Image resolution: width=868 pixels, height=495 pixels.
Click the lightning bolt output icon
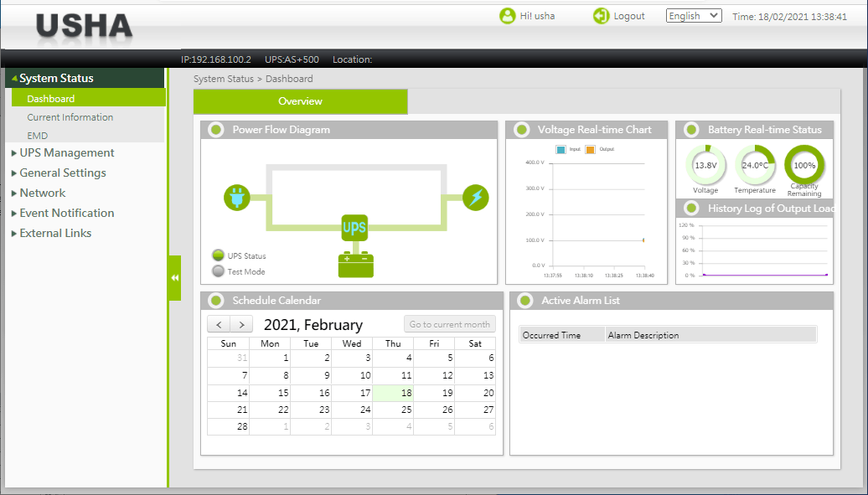tap(476, 198)
